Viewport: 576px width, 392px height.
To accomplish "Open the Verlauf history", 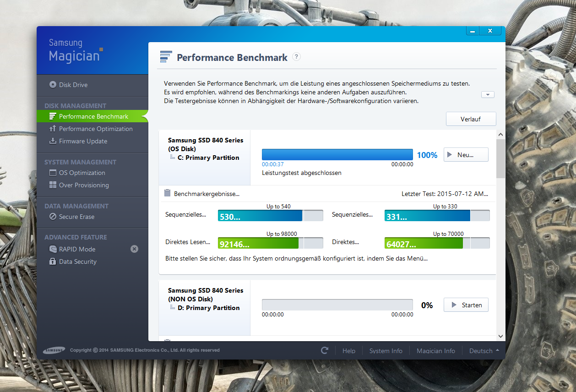I will [x=471, y=119].
